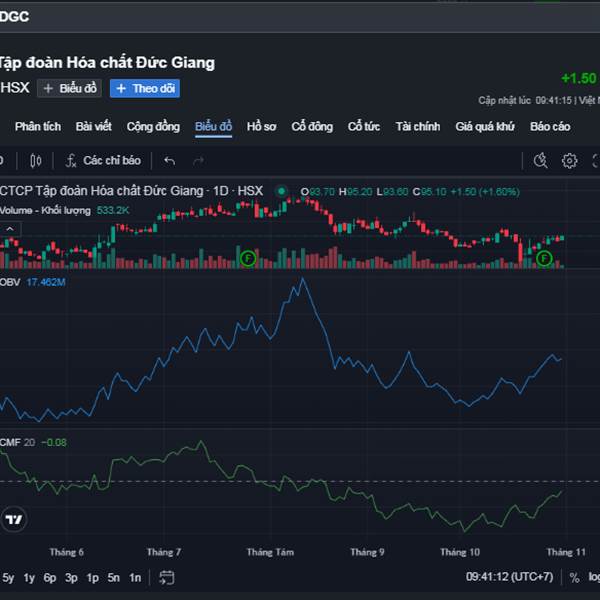600x600 pixels.
Task: Open Các chỉ báo indicators menu
Action: [103, 161]
